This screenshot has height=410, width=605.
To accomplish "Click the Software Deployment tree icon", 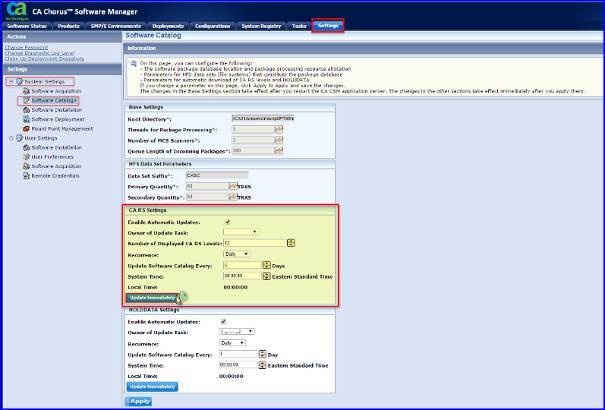I will point(26,119).
